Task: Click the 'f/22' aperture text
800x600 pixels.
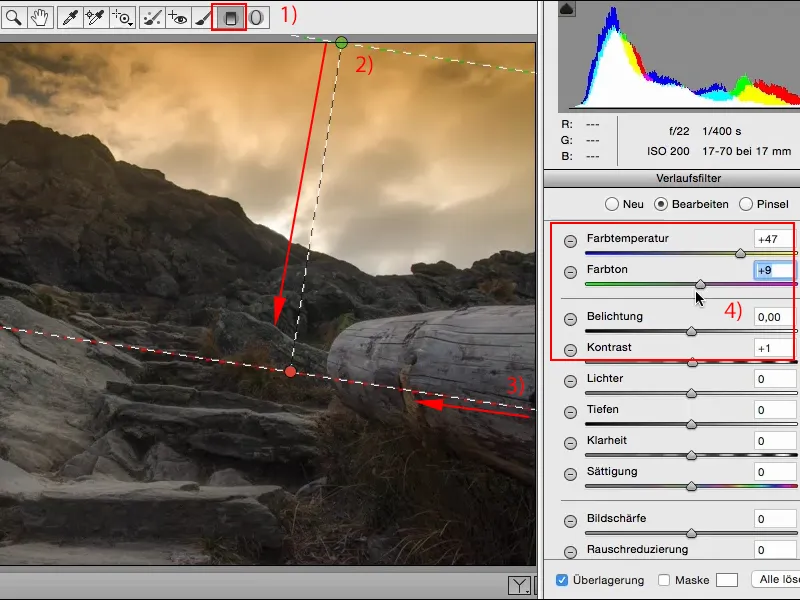Action: tap(679, 132)
